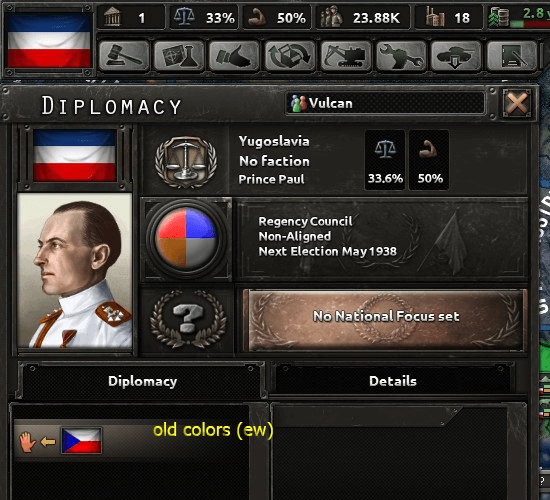Switch to the Diplomacy tab
The image size is (550, 500).
(142, 381)
